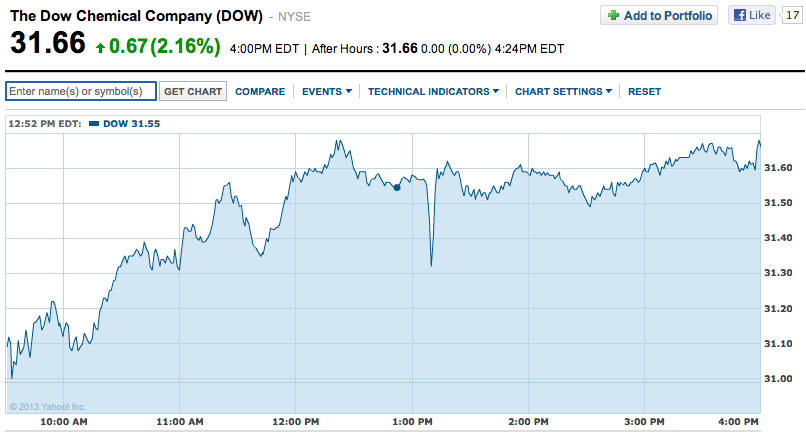Click the 4:00 PM axis label
The image size is (806, 432).
click(x=738, y=422)
